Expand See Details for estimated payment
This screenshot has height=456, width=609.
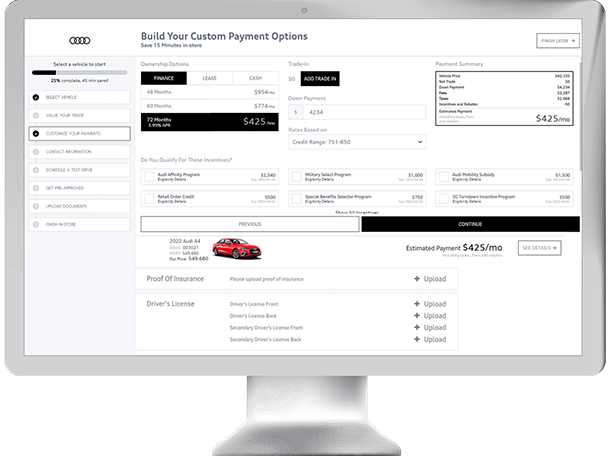point(539,248)
